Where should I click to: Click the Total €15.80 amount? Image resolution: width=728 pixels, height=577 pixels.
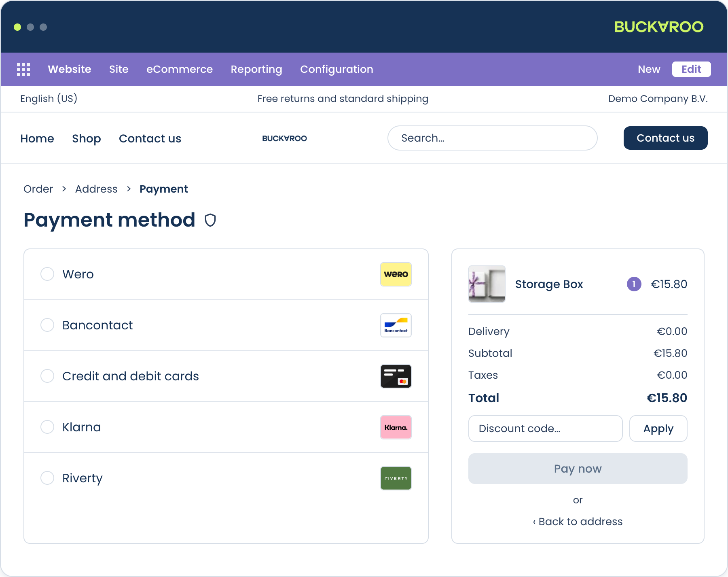[x=667, y=398]
